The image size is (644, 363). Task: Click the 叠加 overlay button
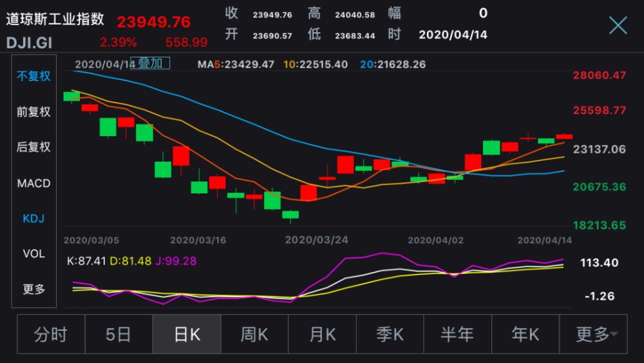pyautogui.click(x=150, y=63)
